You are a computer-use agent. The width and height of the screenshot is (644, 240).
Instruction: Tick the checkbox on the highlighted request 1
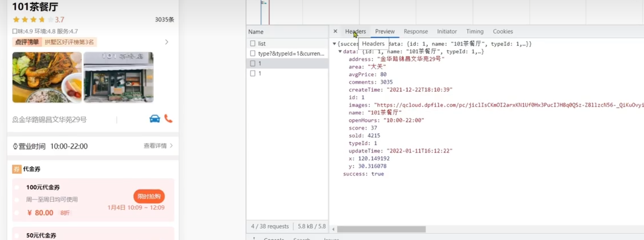point(253,63)
